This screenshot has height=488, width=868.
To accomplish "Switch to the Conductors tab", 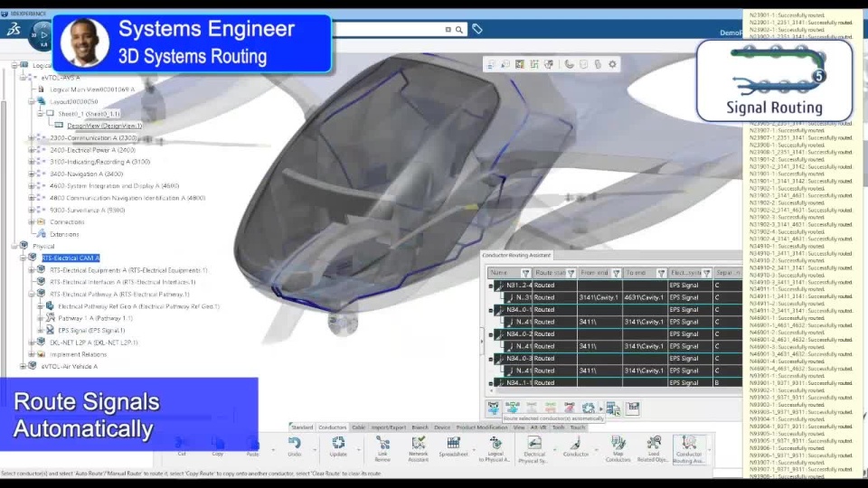I will pos(332,427).
